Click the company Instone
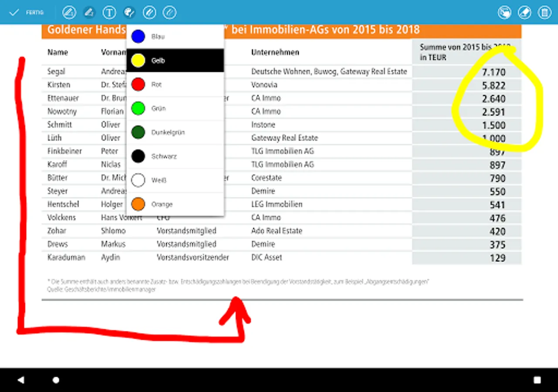The width and height of the screenshot is (558, 392). 263,125
